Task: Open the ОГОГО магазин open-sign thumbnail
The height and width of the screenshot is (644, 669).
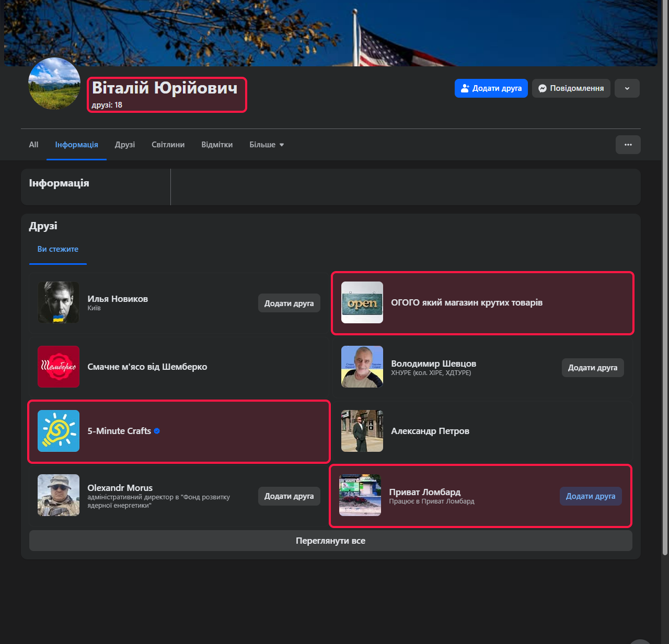Action: tap(362, 302)
